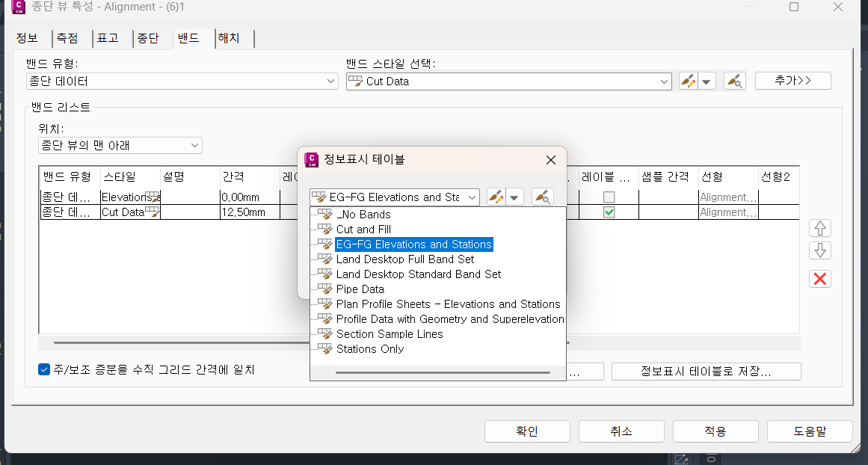Click edit band set icon in popup
868x465 pixels.
point(497,197)
